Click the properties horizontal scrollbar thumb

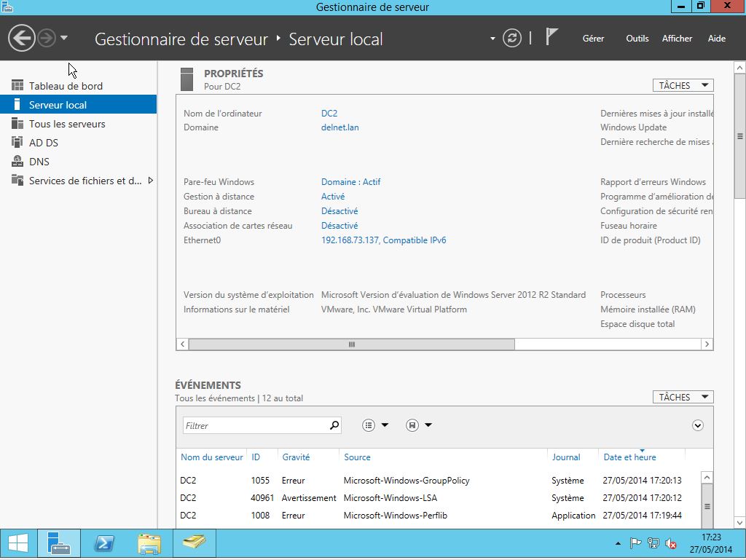coord(352,344)
